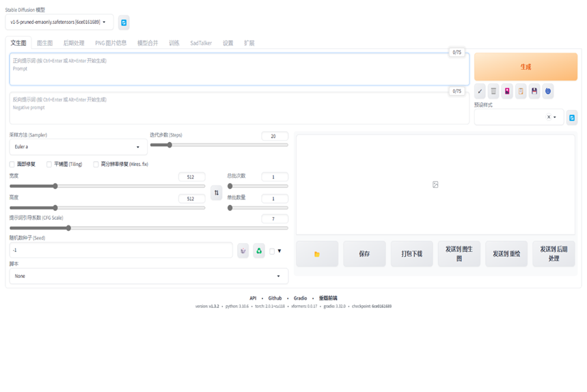The image size is (587, 392).
Task: Reuse last seed with the recycle icon
Action: [259, 251]
